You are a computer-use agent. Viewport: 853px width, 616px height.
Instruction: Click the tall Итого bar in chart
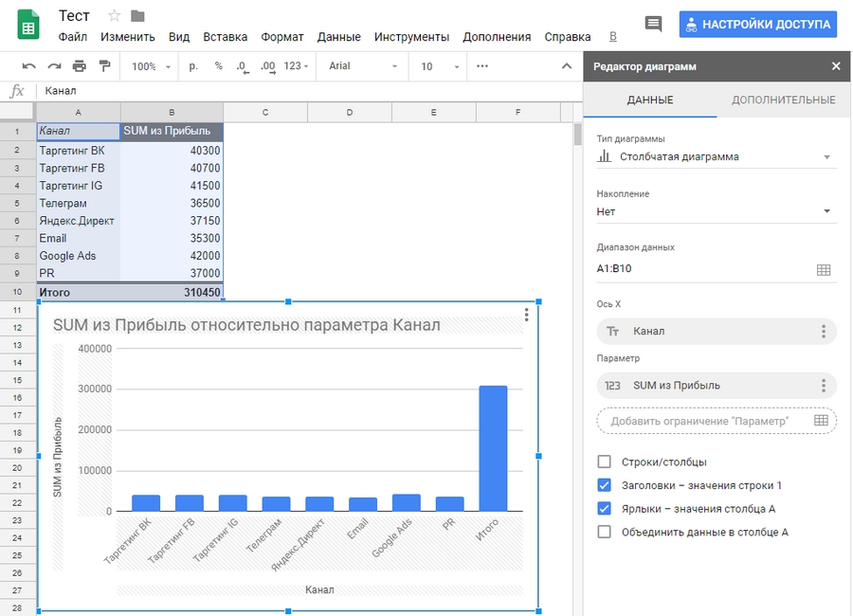click(493, 448)
